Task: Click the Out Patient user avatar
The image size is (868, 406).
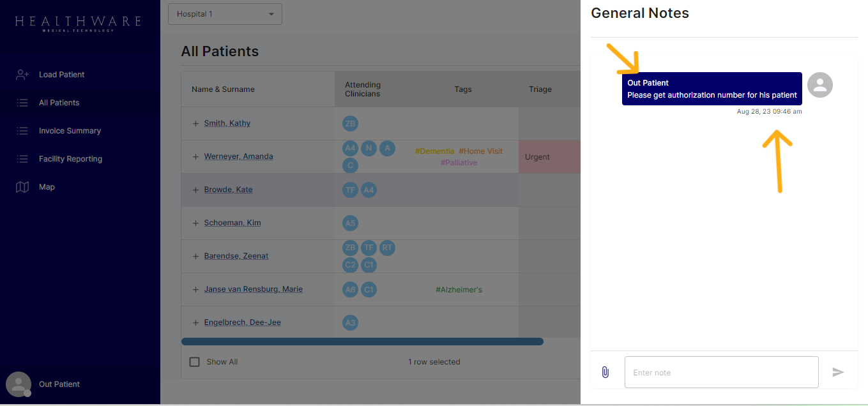Action: point(19,384)
